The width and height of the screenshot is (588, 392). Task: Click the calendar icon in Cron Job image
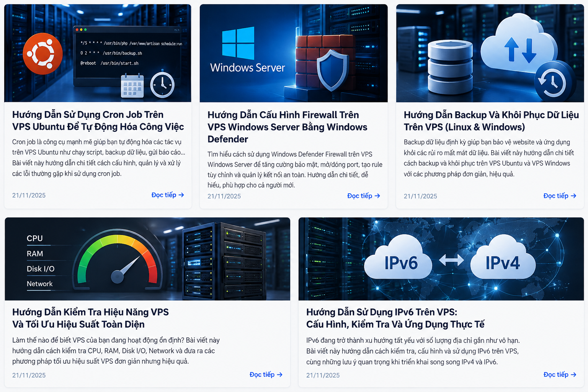(x=132, y=86)
